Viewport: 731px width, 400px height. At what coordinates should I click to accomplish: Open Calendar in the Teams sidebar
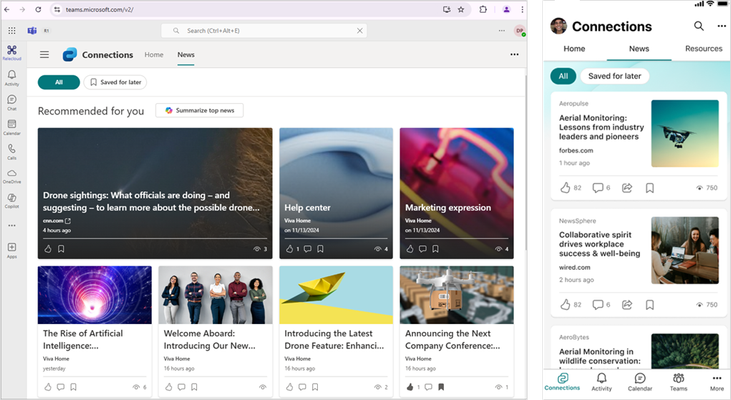(x=12, y=127)
